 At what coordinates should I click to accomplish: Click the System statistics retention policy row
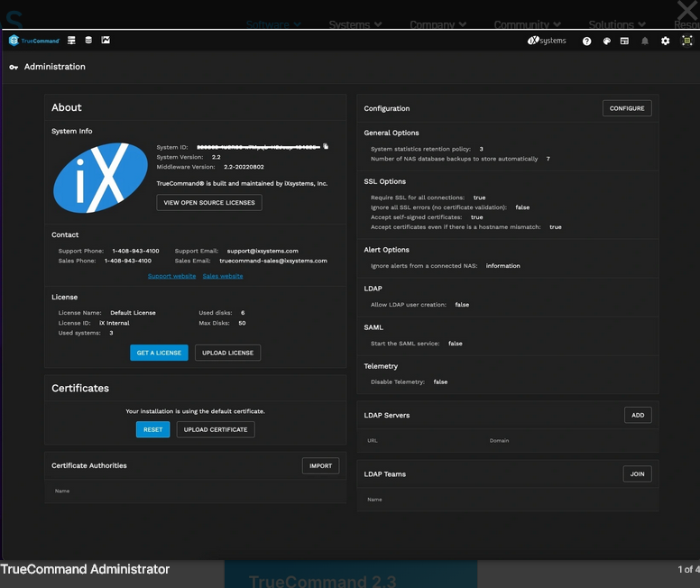click(427, 149)
